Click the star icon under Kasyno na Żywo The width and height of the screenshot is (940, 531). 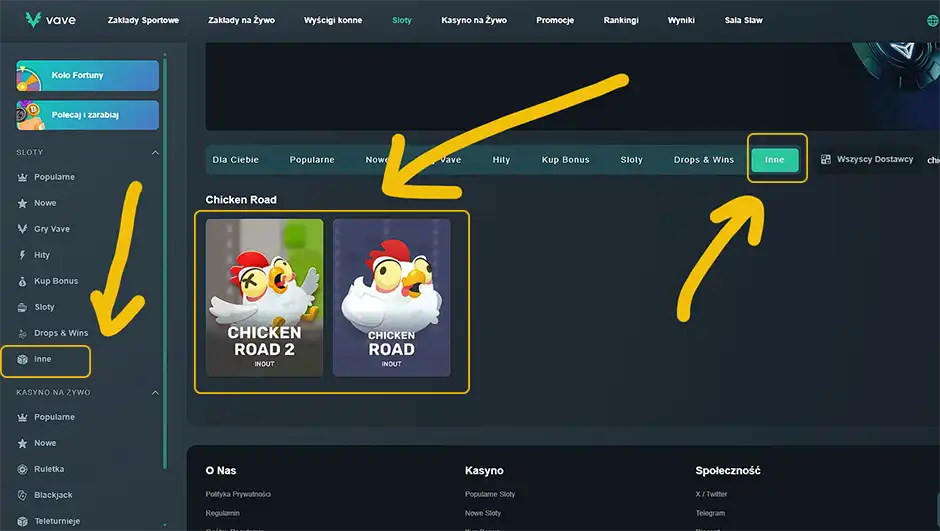(22, 443)
